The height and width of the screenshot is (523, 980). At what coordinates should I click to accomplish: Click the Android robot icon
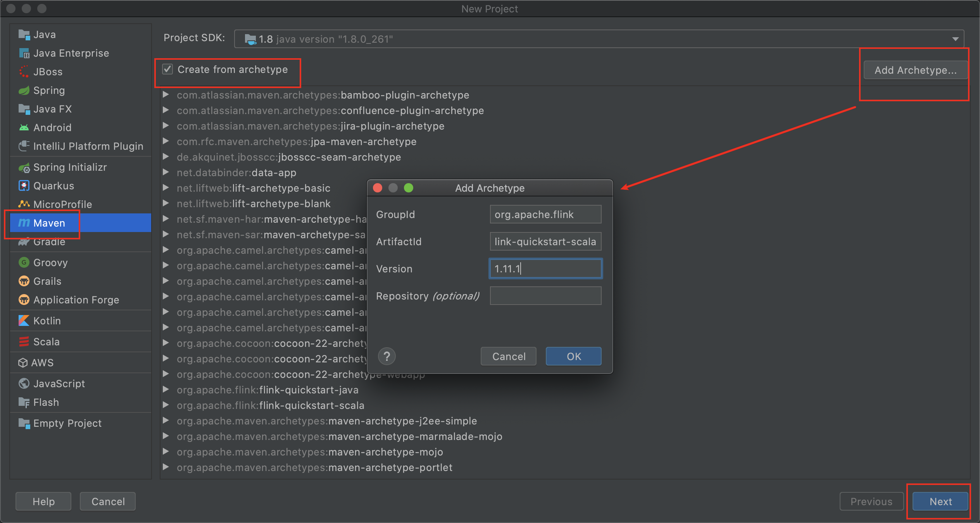coord(24,128)
